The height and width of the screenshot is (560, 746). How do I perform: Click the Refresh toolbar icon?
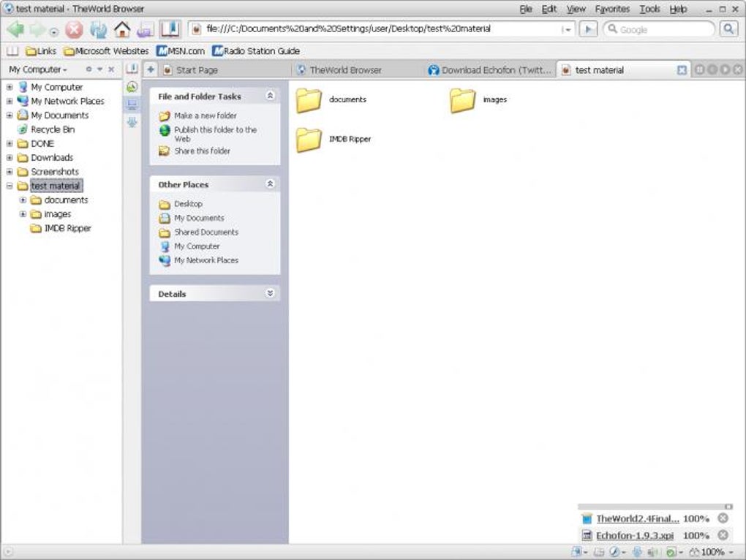(x=99, y=29)
